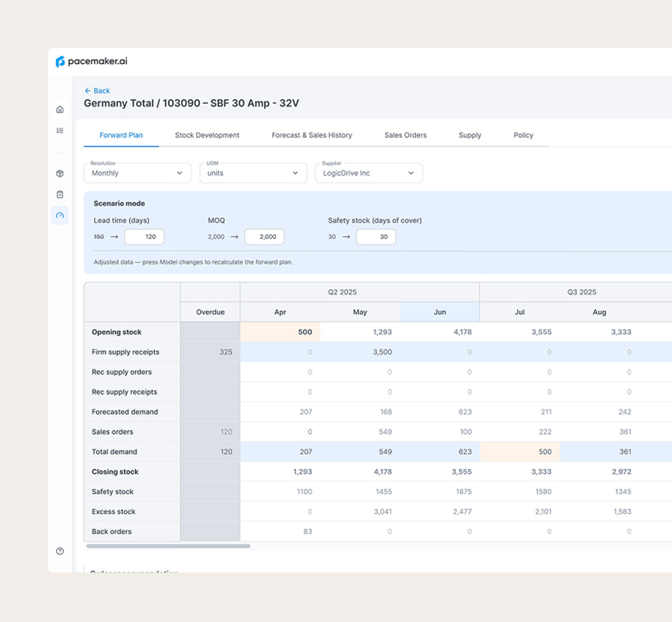Open the help question mark icon
This screenshot has width=672, height=622.
60,551
